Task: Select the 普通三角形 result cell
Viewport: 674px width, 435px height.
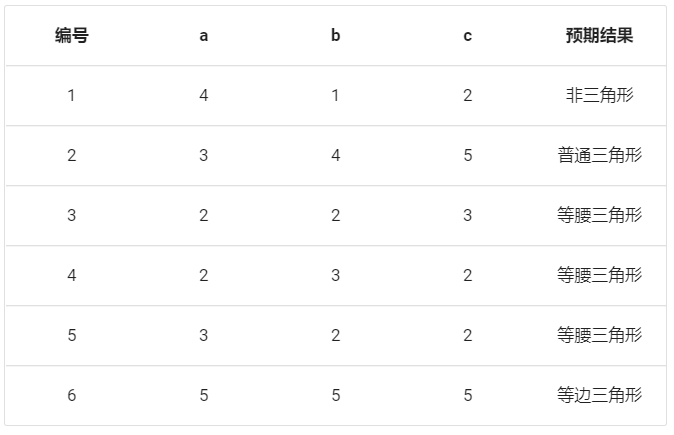Action: coord(599,156)
